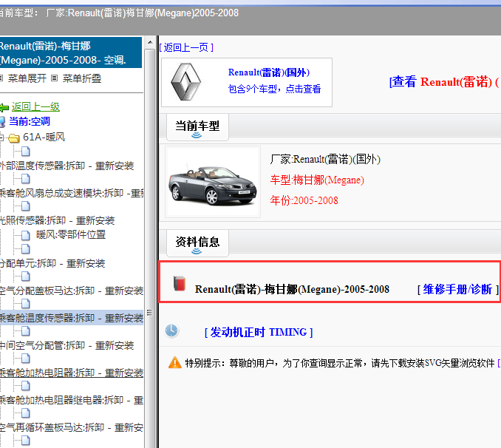Click 菜单展开 to expand all menus
The height and width of the screenshot is (448, 501).
tap(27, 78)
